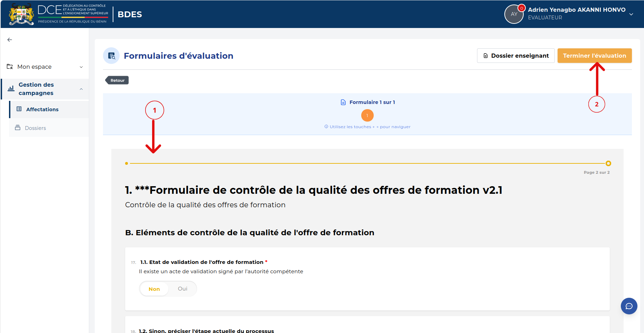Image resolution: width=644 pixels, height=333 pixels.
Task: Open Affectations in the sidebar
Action: pos(49,109)
